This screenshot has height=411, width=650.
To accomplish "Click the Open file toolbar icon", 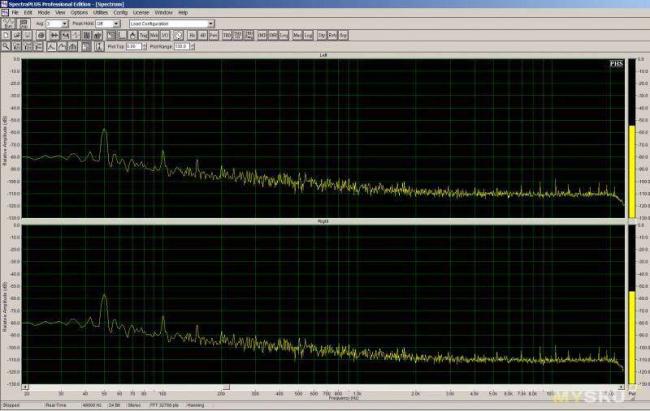I will [17, 36].
